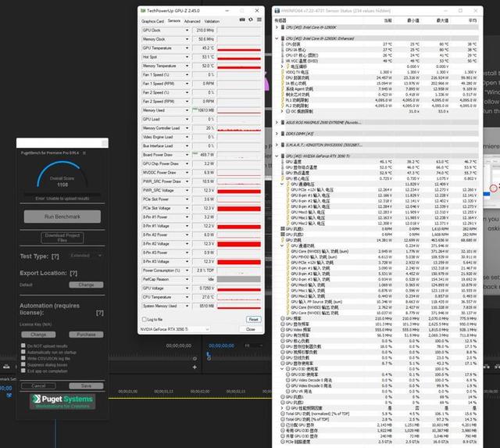Click Reset button in GPU-Z
Viewport: 500px width, 448px height.
coord(253,320)
